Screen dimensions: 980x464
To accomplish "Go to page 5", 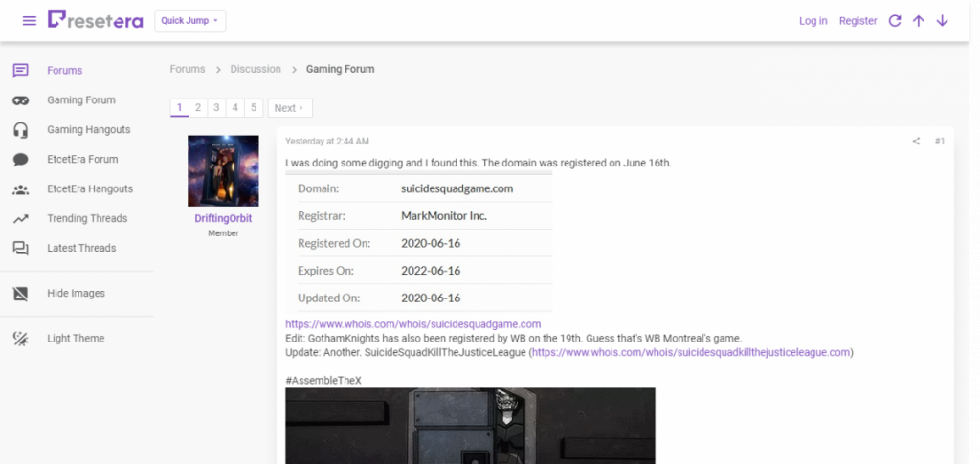I will [253, 107].
